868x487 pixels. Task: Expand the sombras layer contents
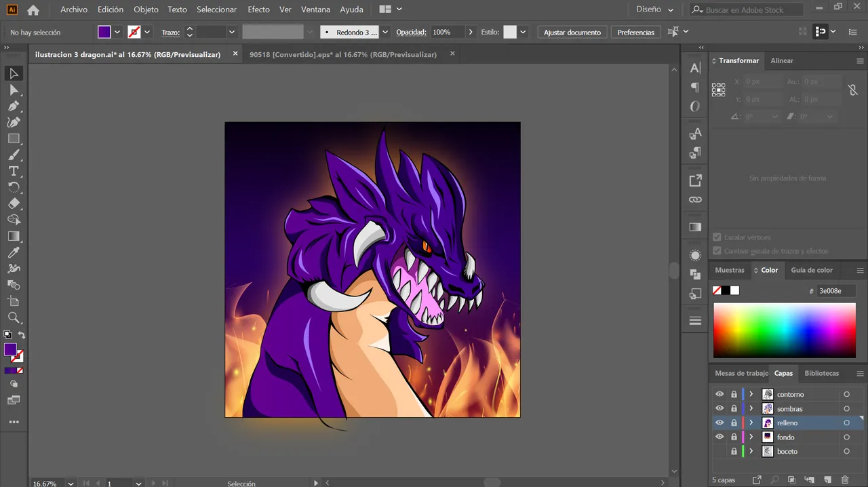(x=751, y=408)
